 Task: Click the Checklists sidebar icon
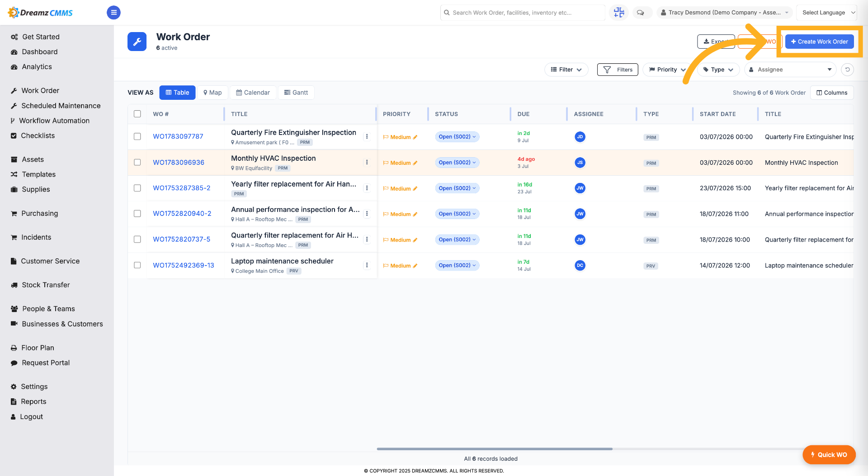[14, 135]
